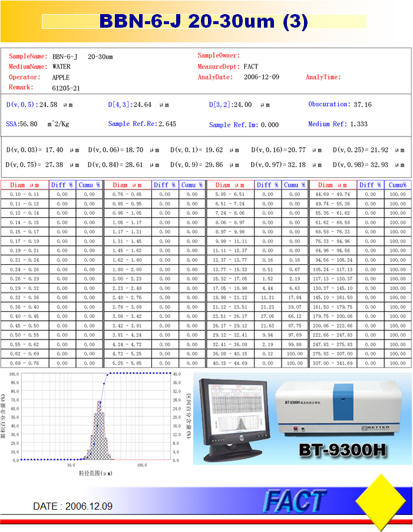The image size is (413, 532).
Task: Click the '0.10 - 0.11' diameter cell
Action: point(25,194)
